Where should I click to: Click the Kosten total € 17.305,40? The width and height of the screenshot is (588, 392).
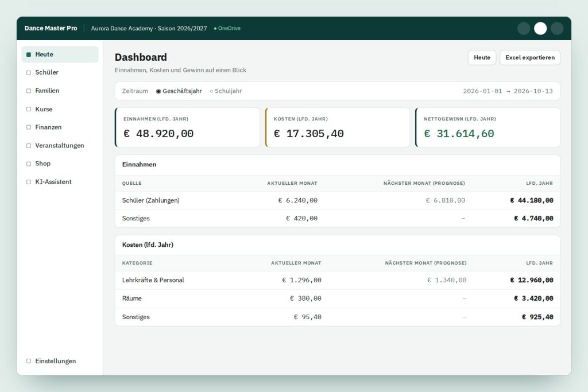(309, 133)
